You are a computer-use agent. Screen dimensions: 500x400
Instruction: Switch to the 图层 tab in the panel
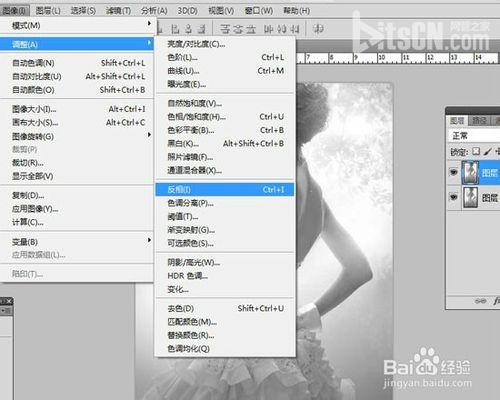click(457, 120)
